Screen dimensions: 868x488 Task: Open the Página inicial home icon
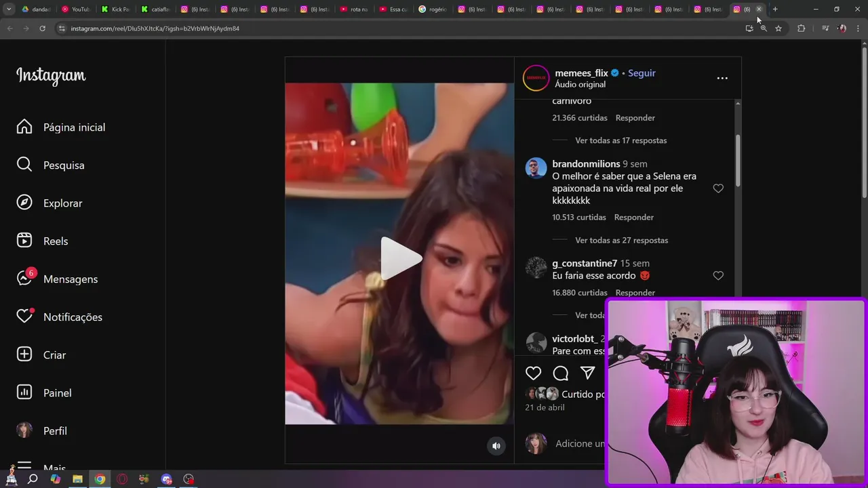pyautogui.click(x=24, y=127)
